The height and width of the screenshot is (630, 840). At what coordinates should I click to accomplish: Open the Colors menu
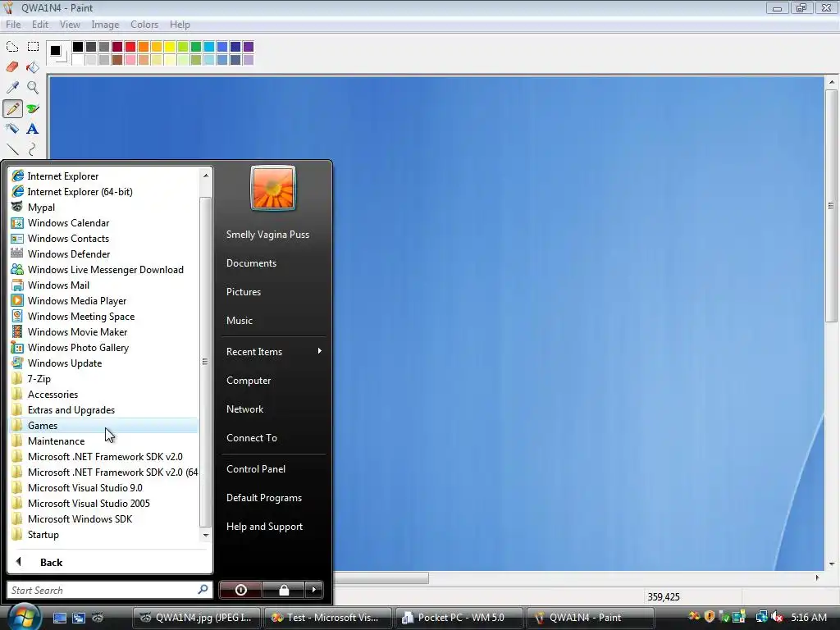144,25
